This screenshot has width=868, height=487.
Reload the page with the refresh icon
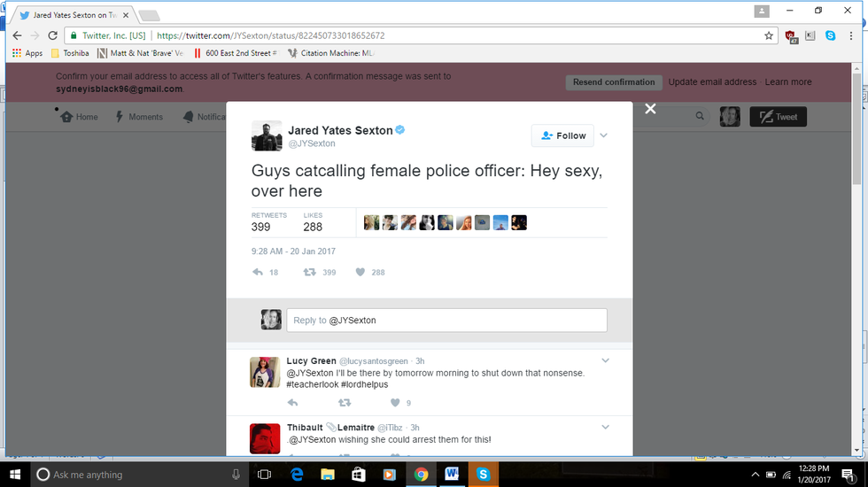pos(53,36)
